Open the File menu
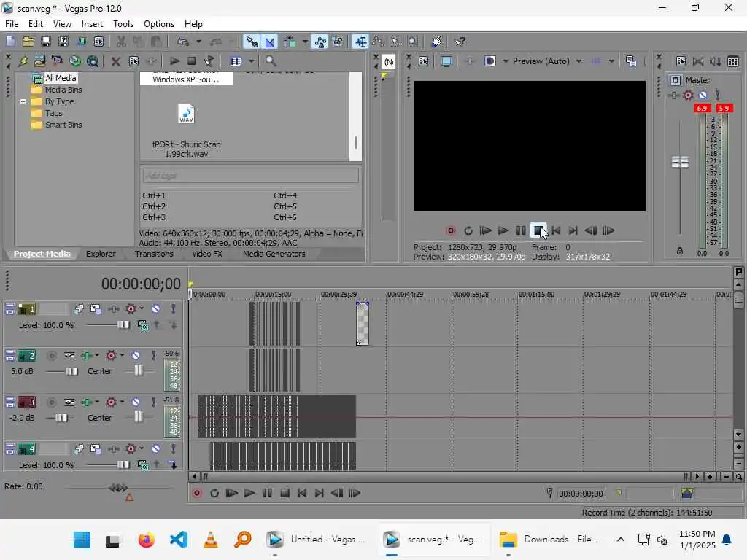Viewport: 747px width, 560px height. pos(12,24)
